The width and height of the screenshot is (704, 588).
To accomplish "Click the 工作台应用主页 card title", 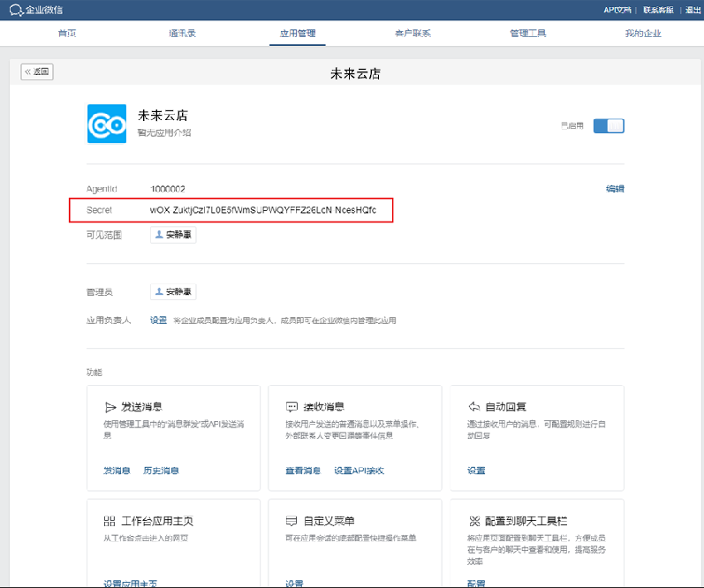I will 157,521.
